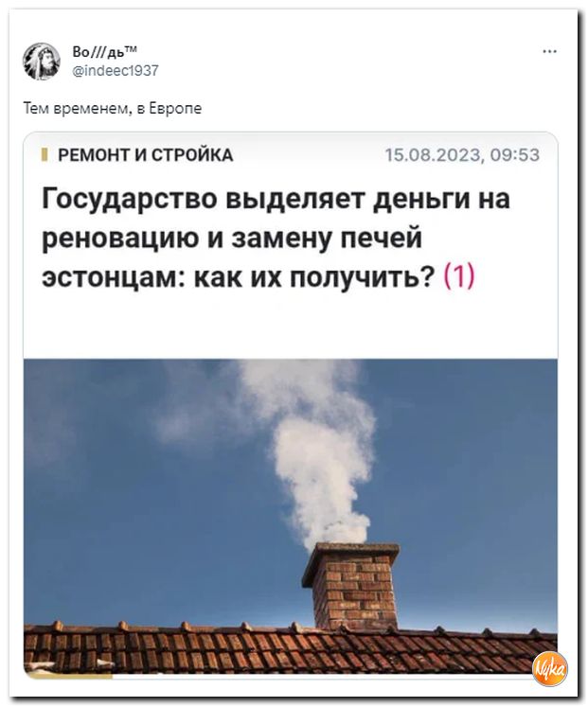Click the brick chimney in the photo
Image resolution: width=588 pixels, height=707 pixels.
coord(351,586)
